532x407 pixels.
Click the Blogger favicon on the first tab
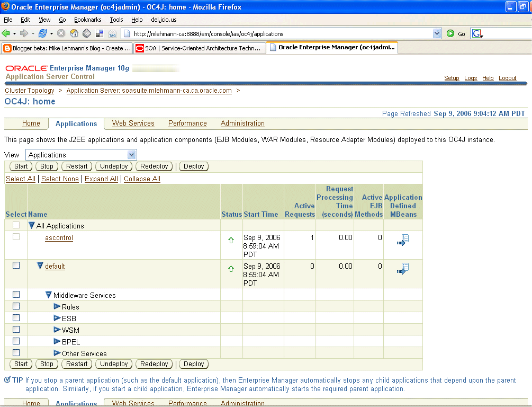point(7,48)
